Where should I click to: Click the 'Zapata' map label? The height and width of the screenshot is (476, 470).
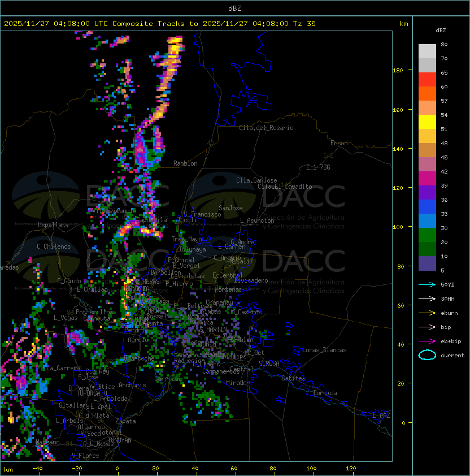[125, 421]
